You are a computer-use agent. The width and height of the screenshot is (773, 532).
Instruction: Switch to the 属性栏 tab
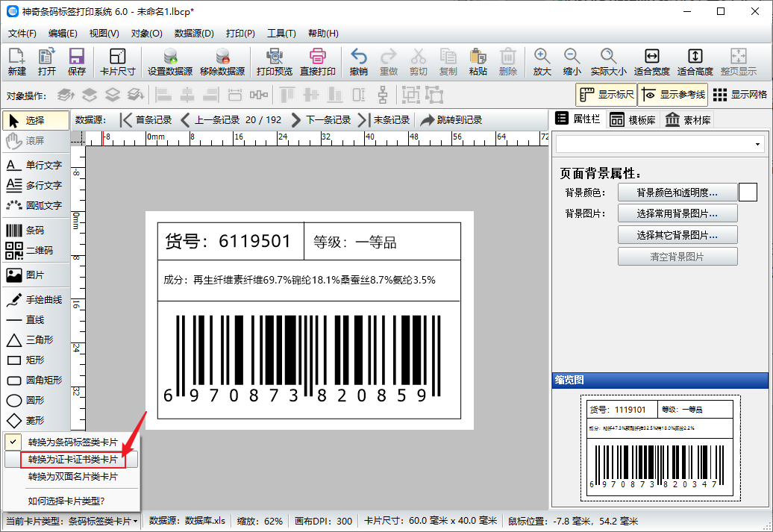[x=578, y=119]
